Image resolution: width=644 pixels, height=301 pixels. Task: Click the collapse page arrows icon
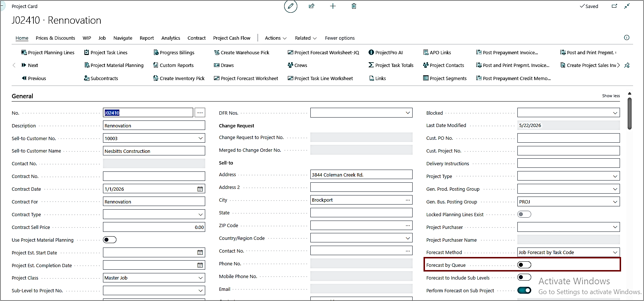pyautogui.click(x=627, y=6)
